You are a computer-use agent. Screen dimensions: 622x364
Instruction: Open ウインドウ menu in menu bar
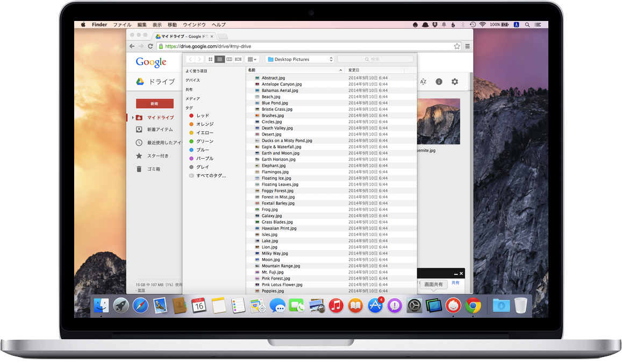(x=195, y=25)
